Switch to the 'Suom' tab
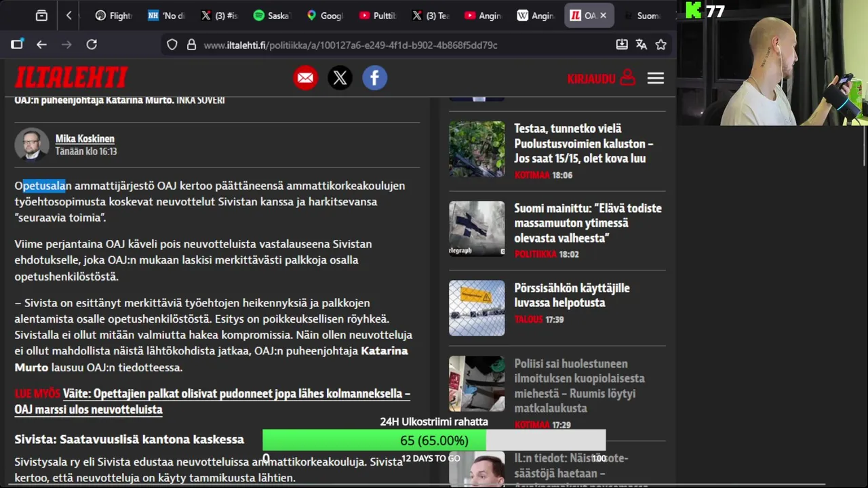 point(641,16)
